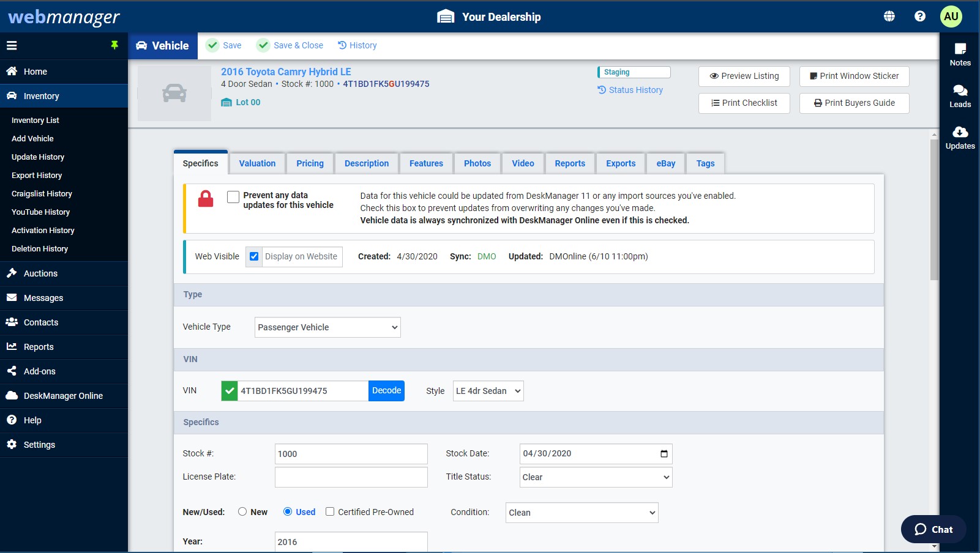980x553 pixels.
Task: Open DeskManager Online in the sidebar
Action: pos(64,396)
